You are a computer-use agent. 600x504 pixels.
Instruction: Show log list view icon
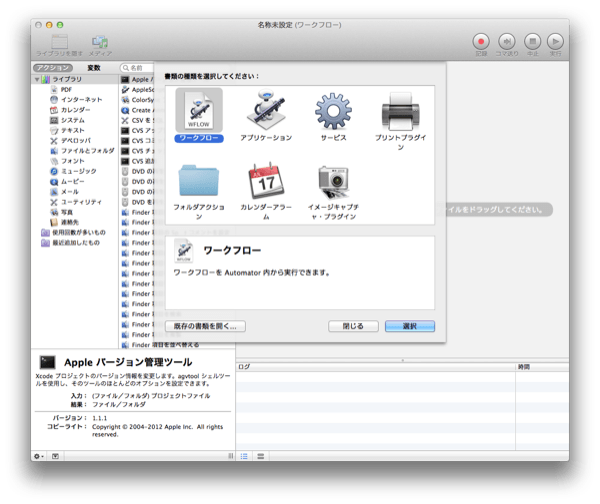click(244, 456)
